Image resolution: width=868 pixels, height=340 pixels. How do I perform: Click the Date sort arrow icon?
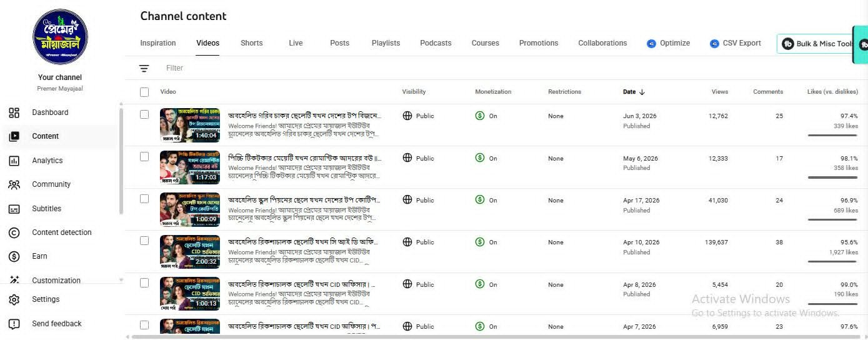tap(642, 92)
